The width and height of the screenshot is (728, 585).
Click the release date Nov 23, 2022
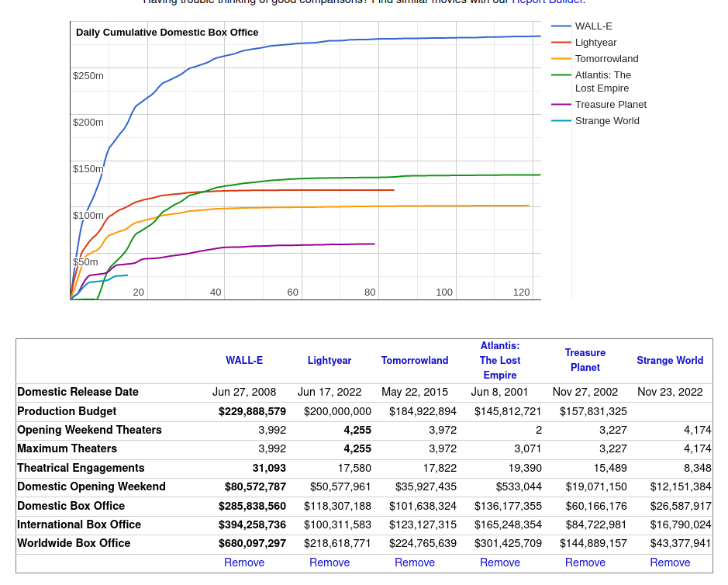pos(670,392)
